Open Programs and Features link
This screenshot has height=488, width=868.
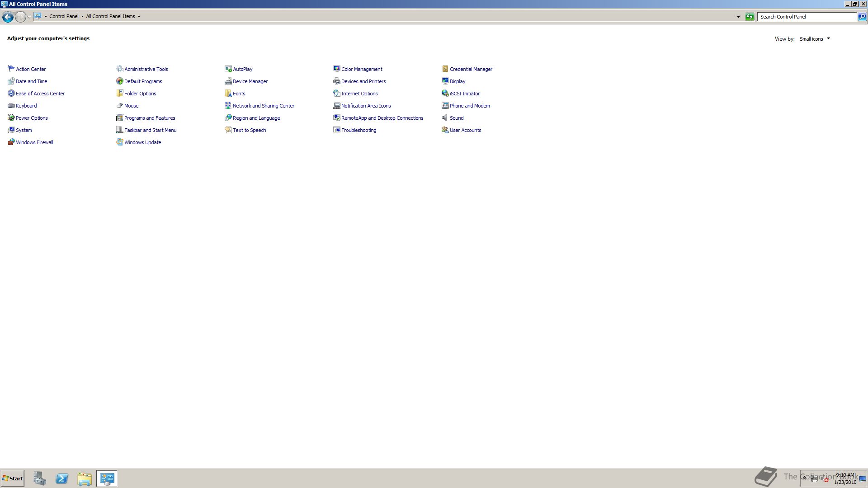(x=150, y=118)
